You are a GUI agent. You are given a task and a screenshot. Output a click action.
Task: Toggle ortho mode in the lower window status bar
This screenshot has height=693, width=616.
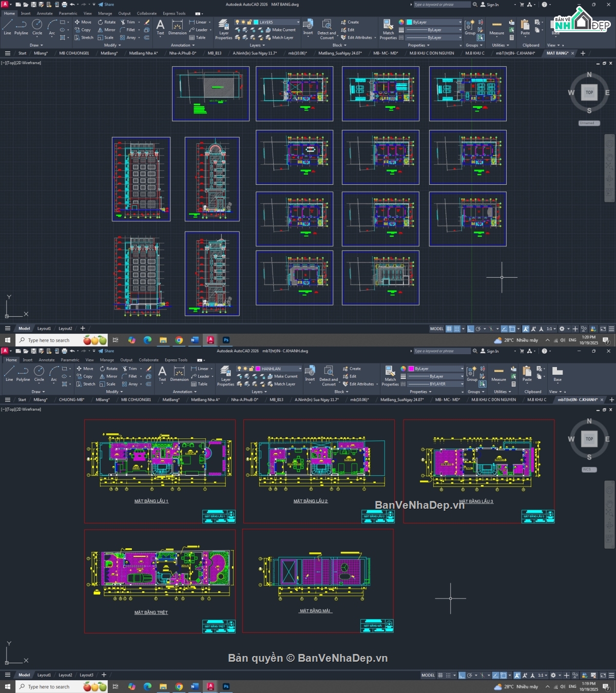pyautogui.click(x=461, y=675)
